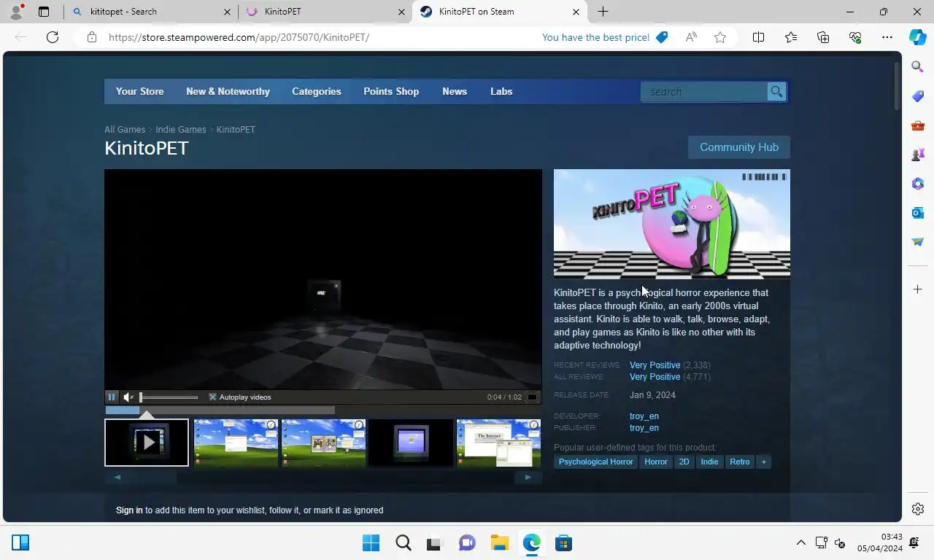Open Outlook in the sidebar
The image size is (934, 560).
click(918, 213)
